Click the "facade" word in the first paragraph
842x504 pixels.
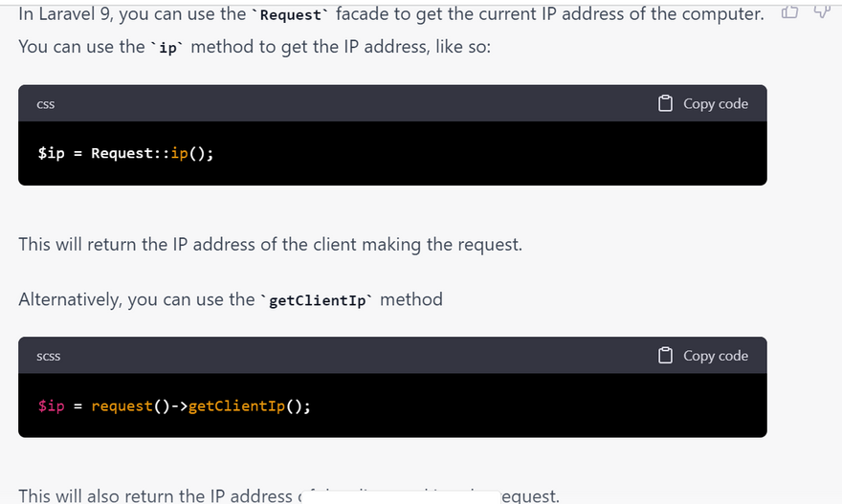click(x=362, y=14)
